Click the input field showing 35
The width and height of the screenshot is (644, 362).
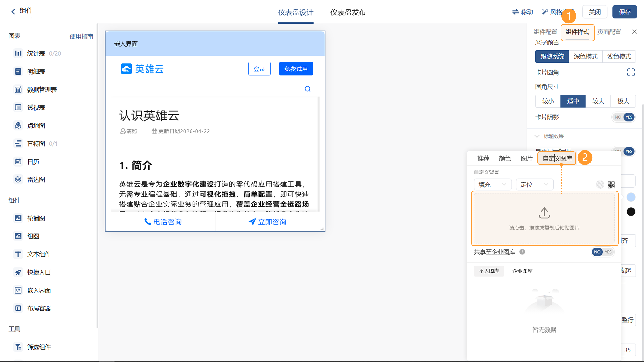coord(629,350)
